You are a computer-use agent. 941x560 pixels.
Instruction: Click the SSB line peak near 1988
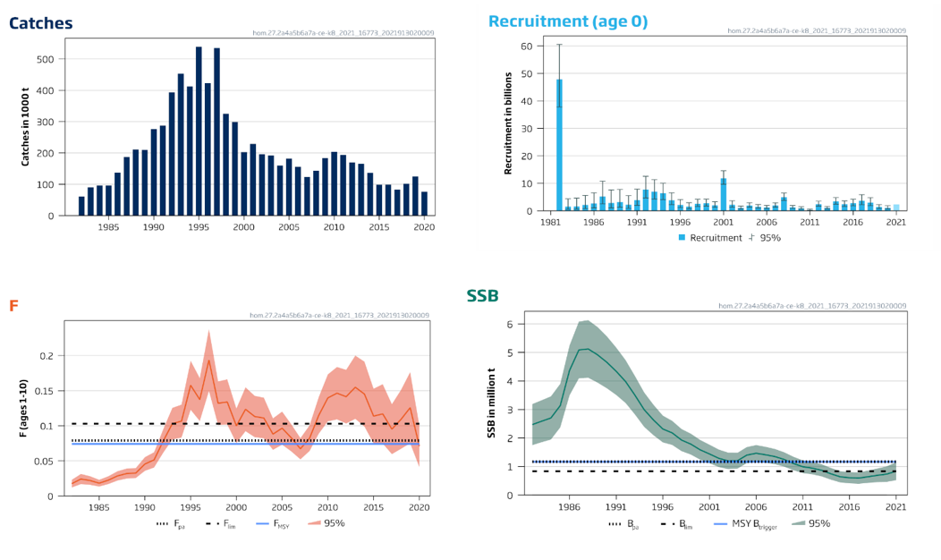(589, 349)
